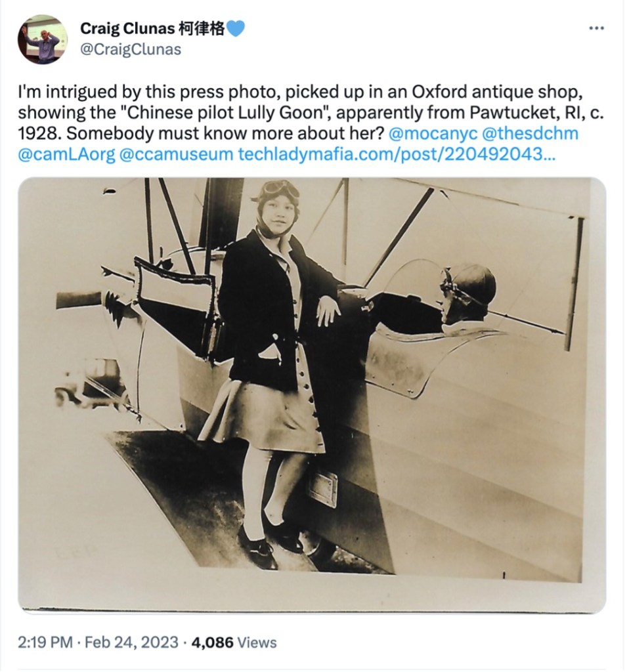Click the 2:19 PM timestamp
629x672 pixels.
click(45, 642)
